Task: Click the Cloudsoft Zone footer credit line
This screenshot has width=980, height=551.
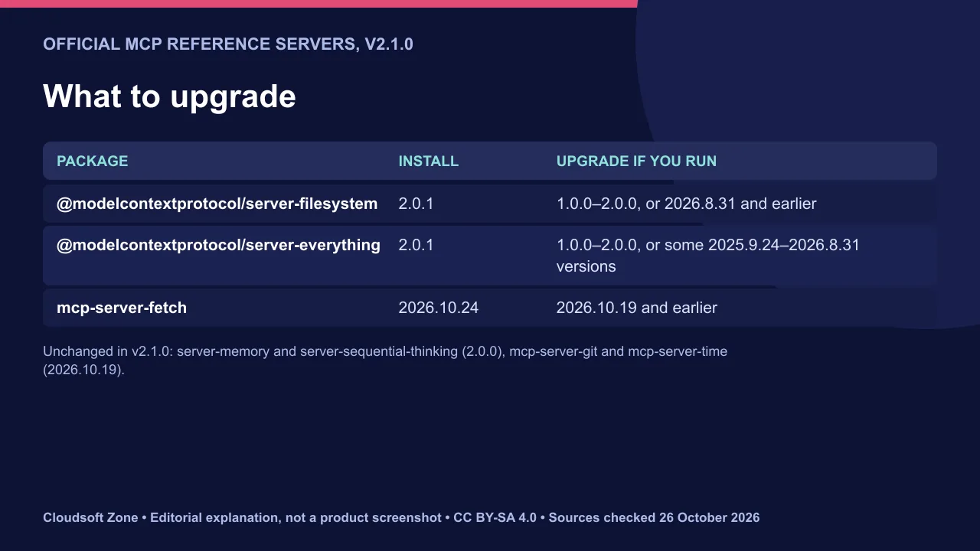Action: click(x=401, y=517)
